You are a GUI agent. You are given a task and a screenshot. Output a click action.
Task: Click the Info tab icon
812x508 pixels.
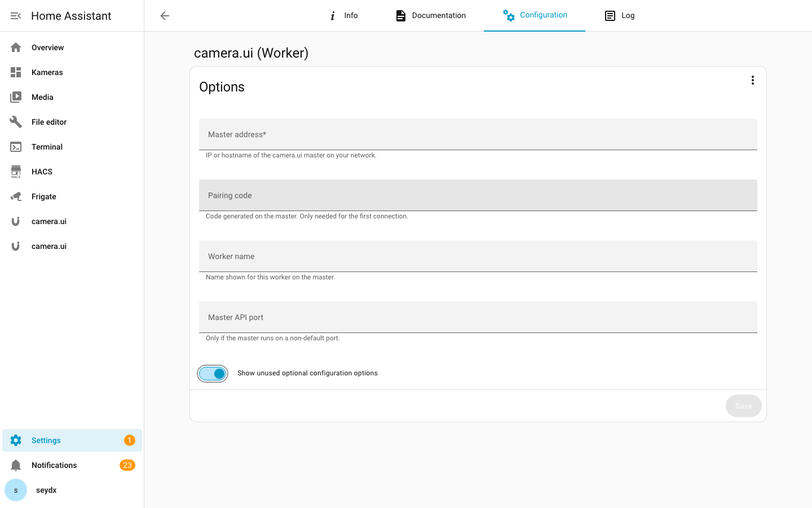tap(333, 16)
